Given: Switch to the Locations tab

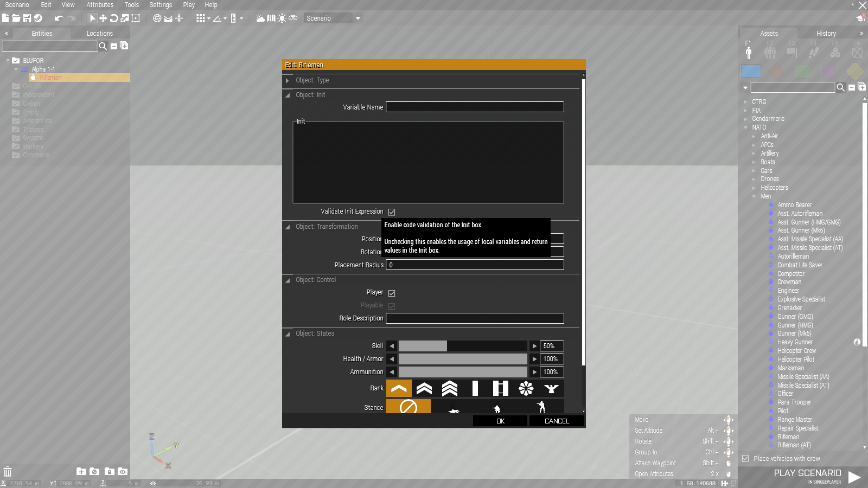Looking at the screenshot, I should click(x=100, y=34).
